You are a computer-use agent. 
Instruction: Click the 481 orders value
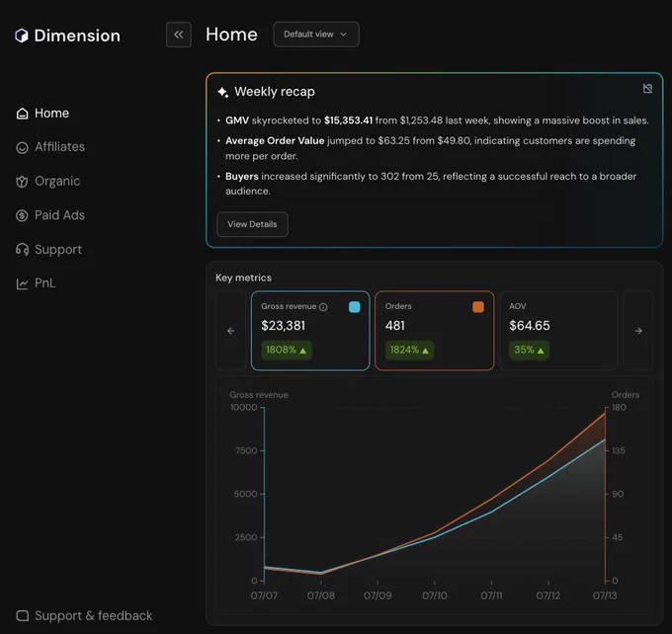pyautogui.click(x=394, y=326)
